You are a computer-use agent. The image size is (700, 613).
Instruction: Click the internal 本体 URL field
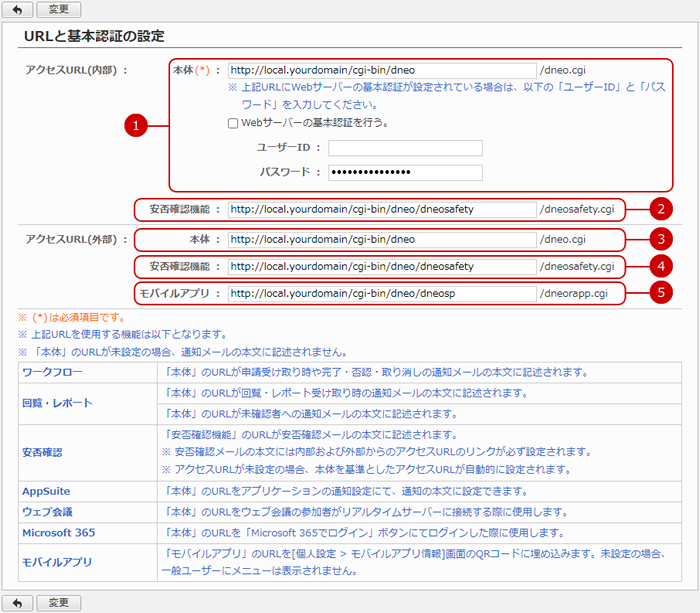(380, 71)
